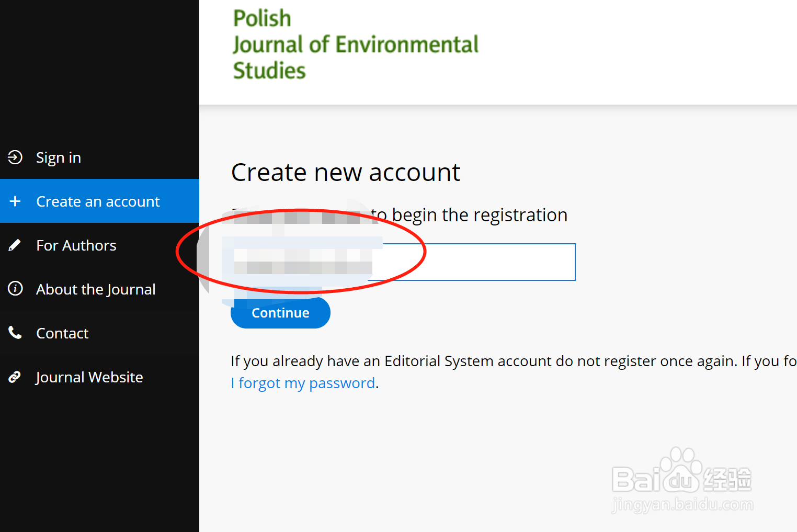Click the pencil icon for For Authors

[15, 245]
